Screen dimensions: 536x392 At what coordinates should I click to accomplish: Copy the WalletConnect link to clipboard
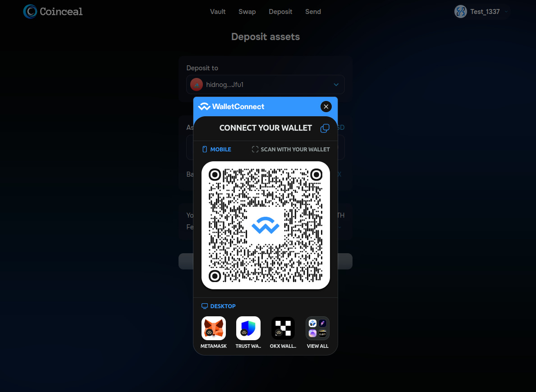325,128
